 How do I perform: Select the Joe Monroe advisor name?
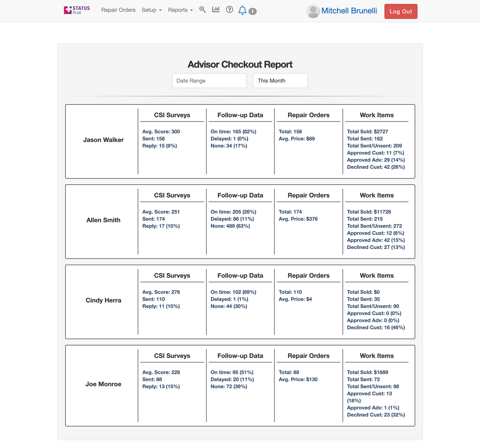(103, 384)
